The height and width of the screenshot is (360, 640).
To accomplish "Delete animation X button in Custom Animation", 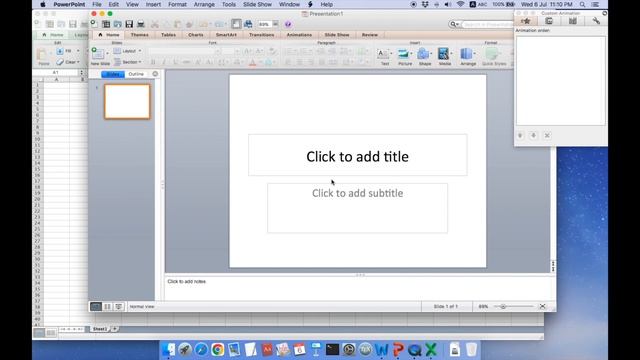I will (x=547, y=136).
